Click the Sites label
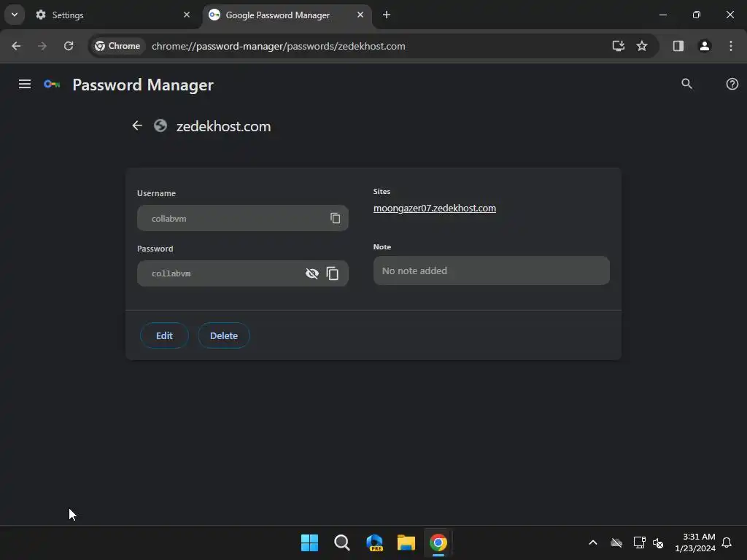747x560 pixels. [x=382, y=192]
